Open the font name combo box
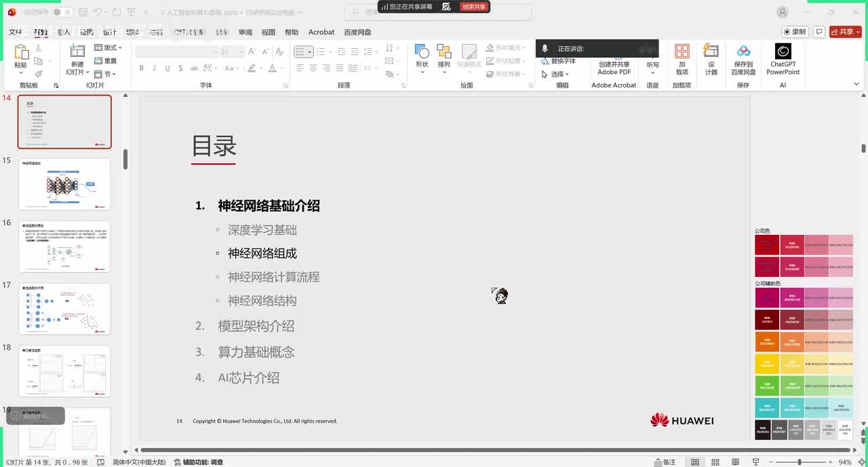Screen dimensions: 868x467 click(176, 52)
